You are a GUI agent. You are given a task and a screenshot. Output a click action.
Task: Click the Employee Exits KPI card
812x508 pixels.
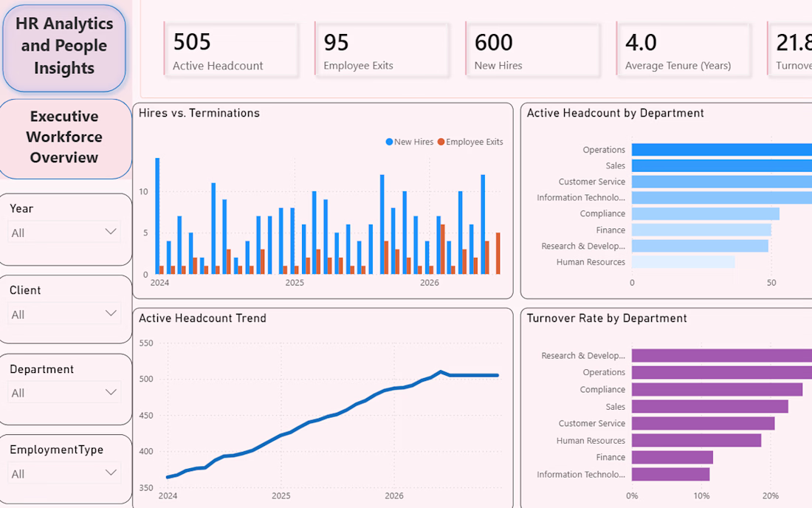click(382, 49)
